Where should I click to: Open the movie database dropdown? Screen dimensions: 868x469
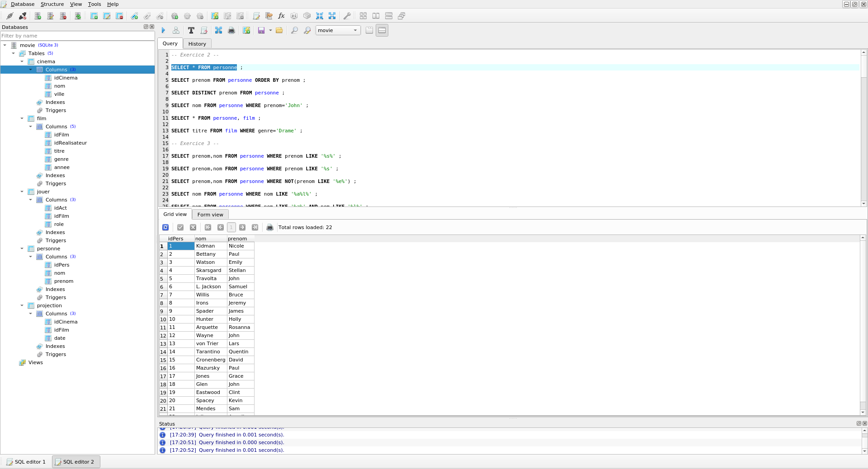click(338, 30)
